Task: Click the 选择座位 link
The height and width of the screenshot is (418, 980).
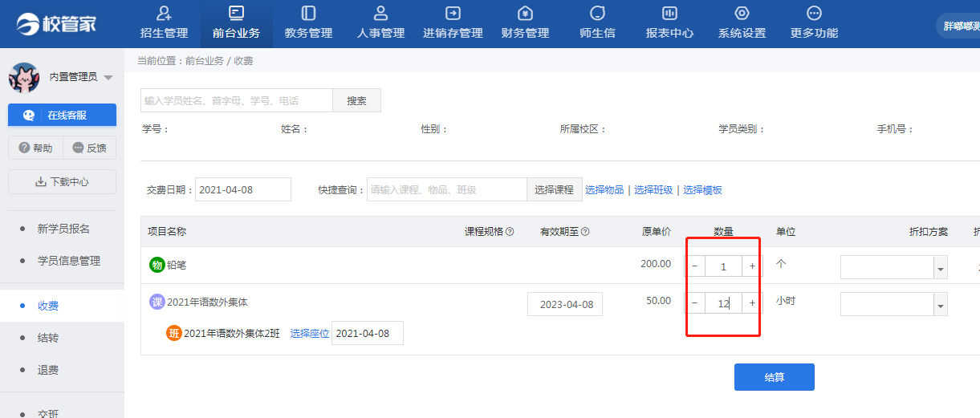Action: click(x=310, y=334)
